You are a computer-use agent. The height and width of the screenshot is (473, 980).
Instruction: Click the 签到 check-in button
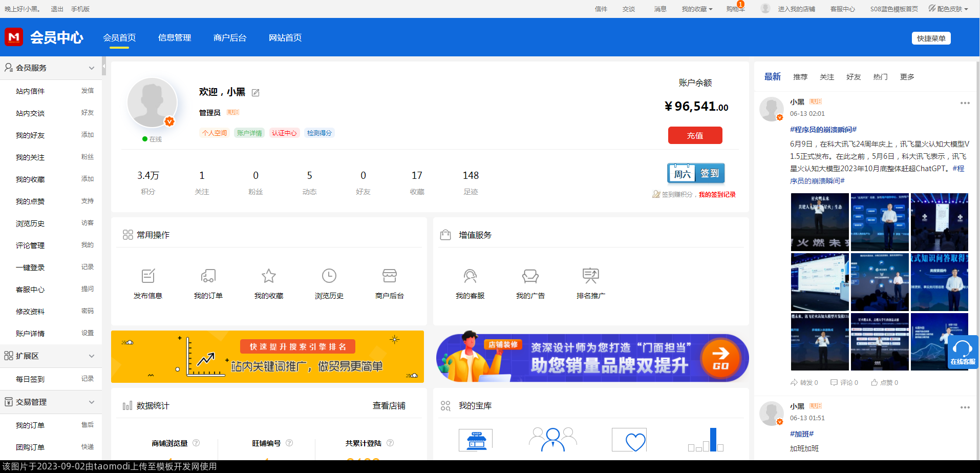click(x=696, y=173)
